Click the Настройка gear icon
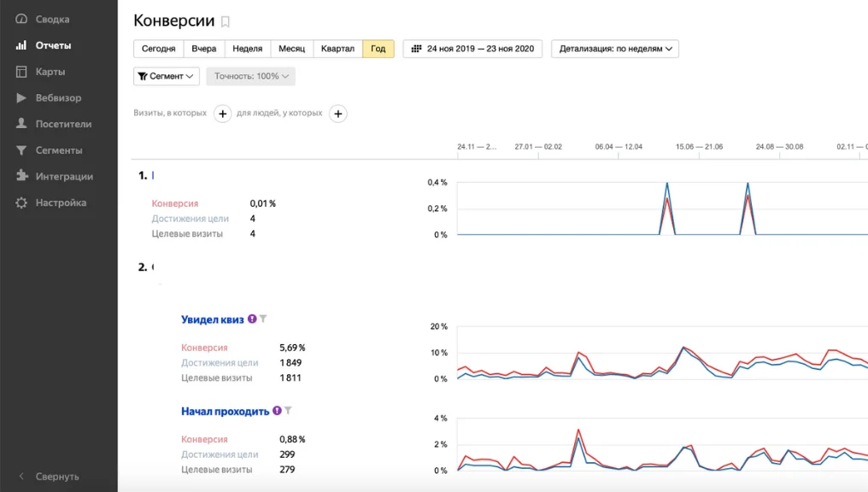Screen dimensions: 868x492 pos(21,202)
